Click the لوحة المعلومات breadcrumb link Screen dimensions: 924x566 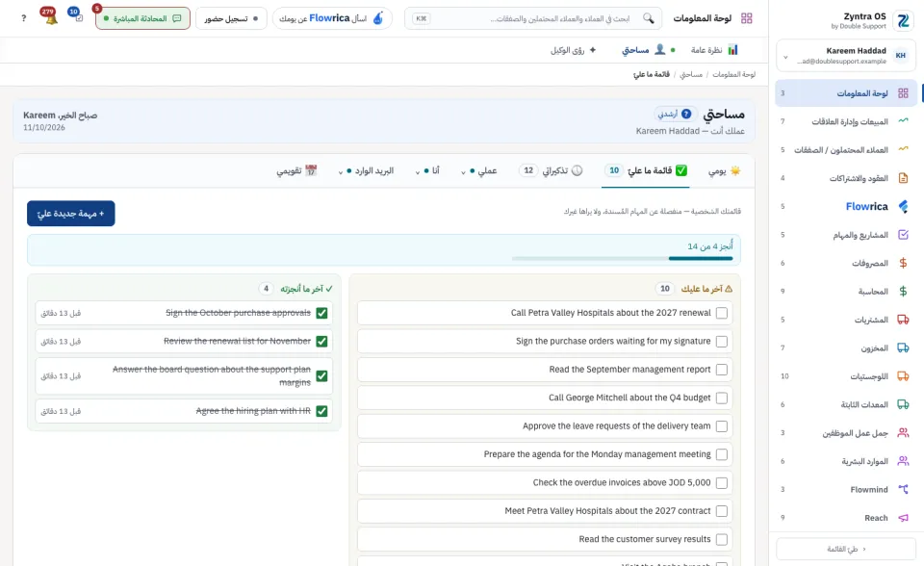[x=733, y=74]
